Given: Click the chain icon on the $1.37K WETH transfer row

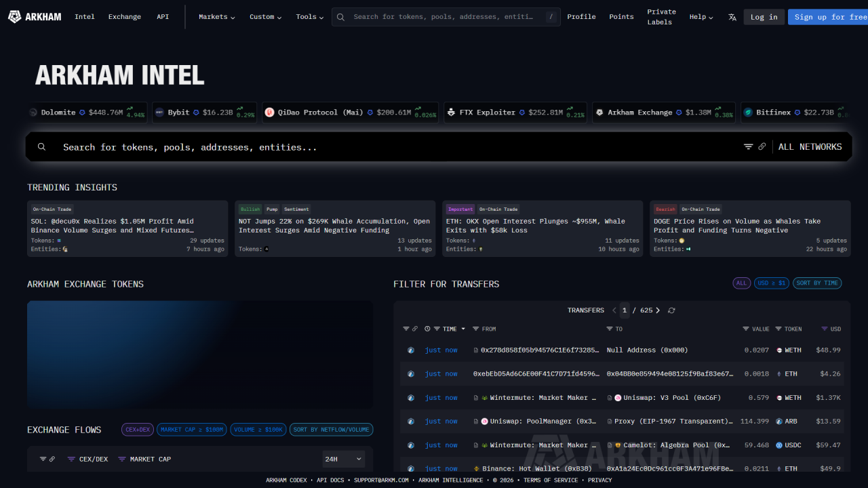Looking at the screenshot, I should pyautogui.click(x=411, y=398).
